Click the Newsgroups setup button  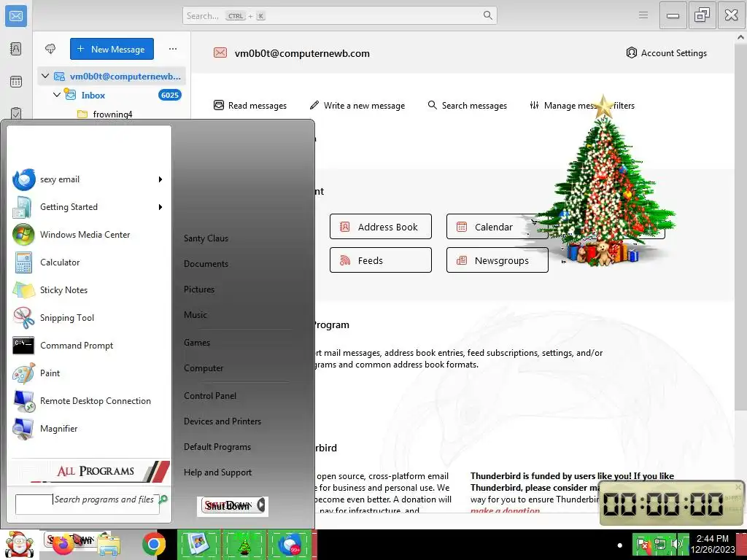click(498, 260)
